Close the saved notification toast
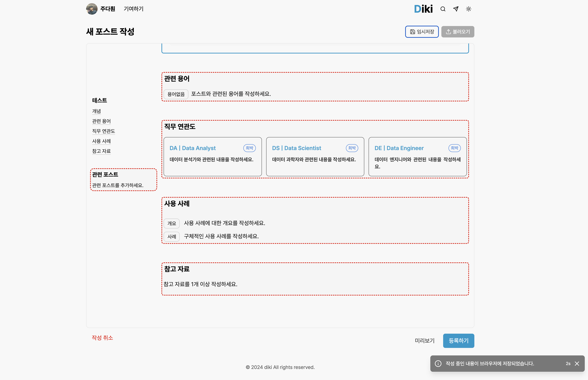The image size is (588, 380). coord(577,363)
